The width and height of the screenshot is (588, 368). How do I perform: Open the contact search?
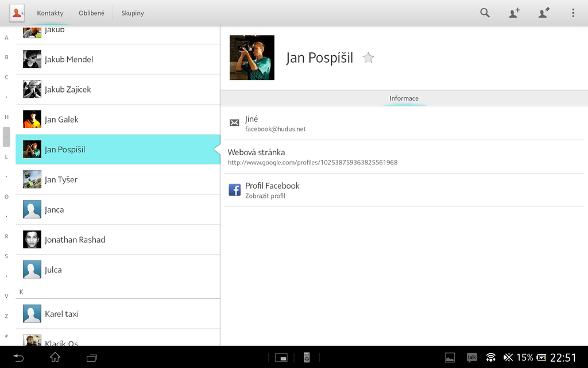pyautogui.click(x=485, y=13)
